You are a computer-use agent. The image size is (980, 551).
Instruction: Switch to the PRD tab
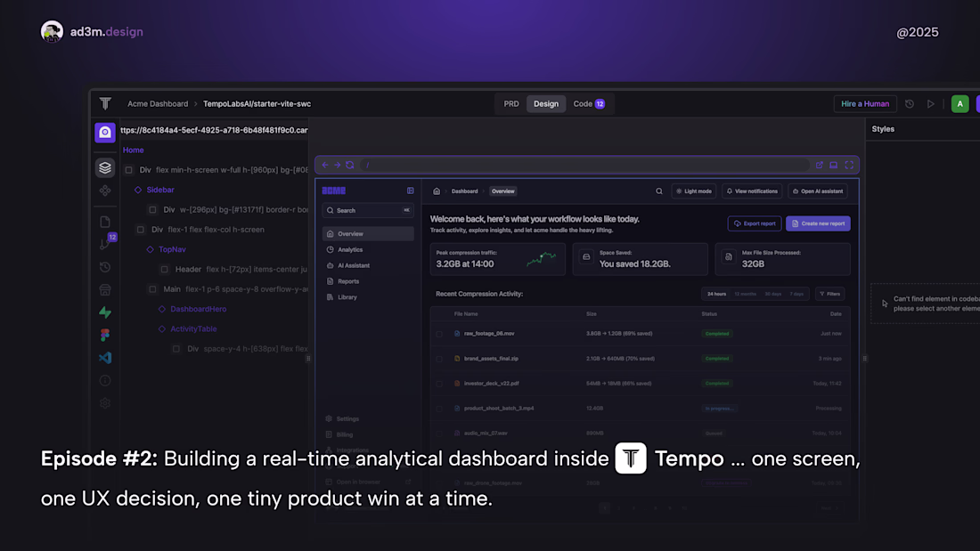point(511,104)
